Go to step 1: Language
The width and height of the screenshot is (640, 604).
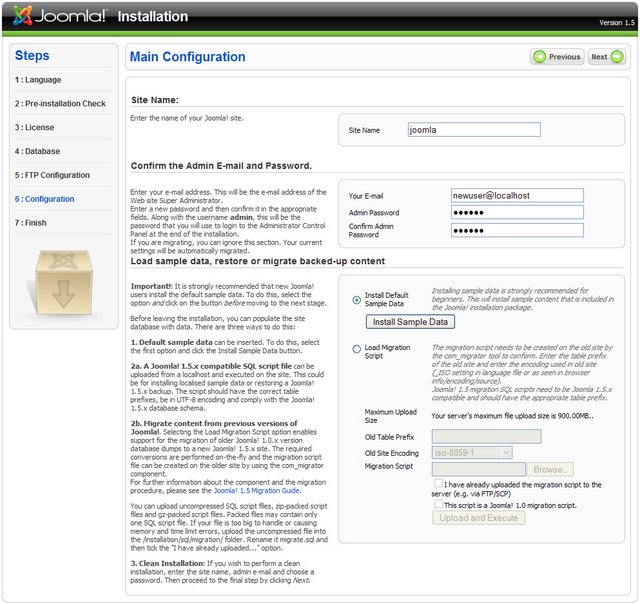pos(38,80)
